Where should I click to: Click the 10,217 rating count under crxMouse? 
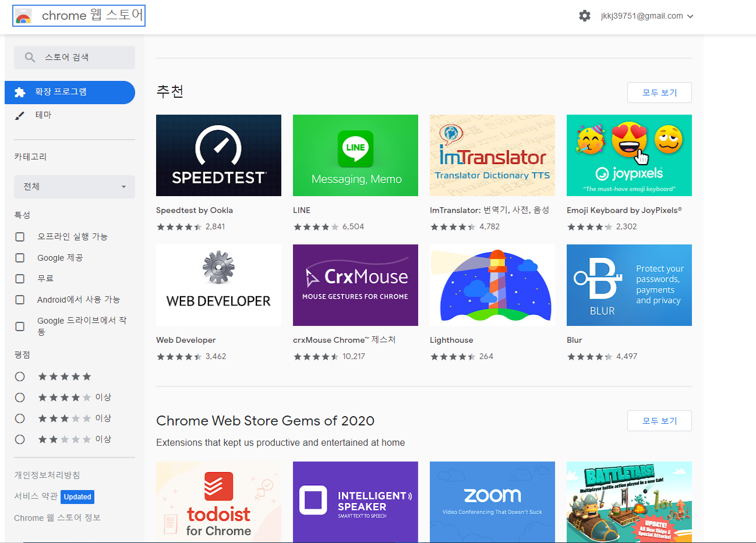[x=354, y=356]
